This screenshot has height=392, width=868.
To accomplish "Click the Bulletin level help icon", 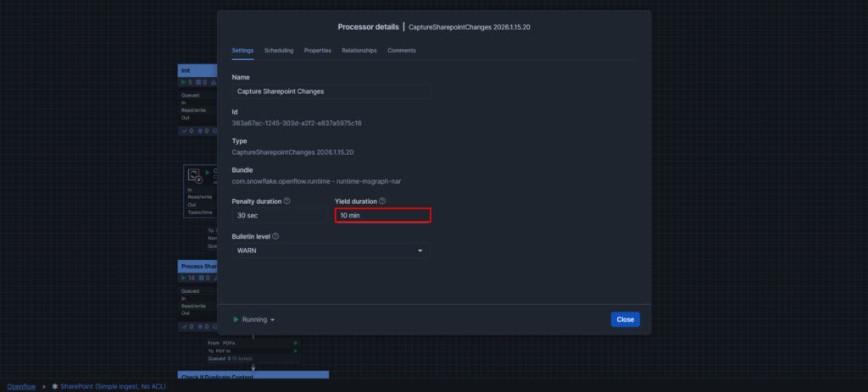I will [275, 236].
